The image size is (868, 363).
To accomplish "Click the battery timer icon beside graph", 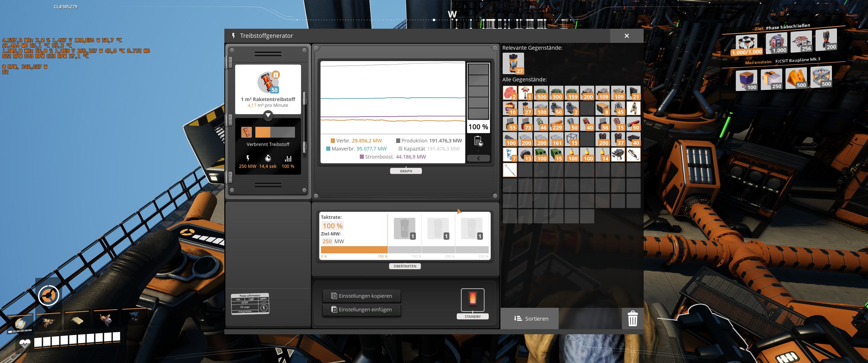I will 478,141.
